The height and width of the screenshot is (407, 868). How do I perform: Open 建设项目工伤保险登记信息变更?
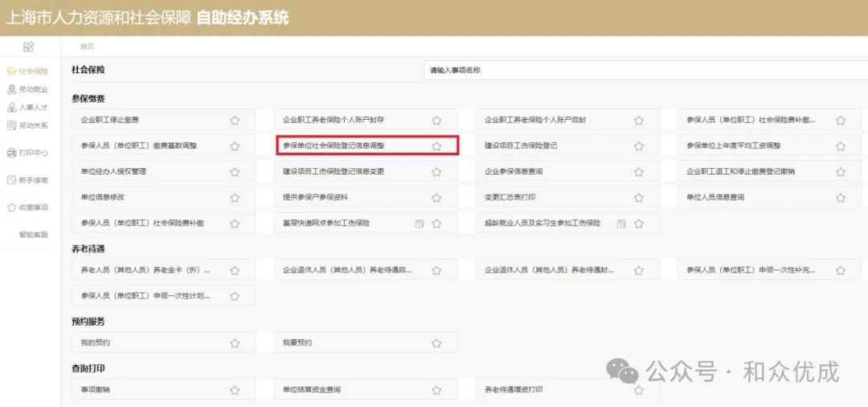click(366, 171)
